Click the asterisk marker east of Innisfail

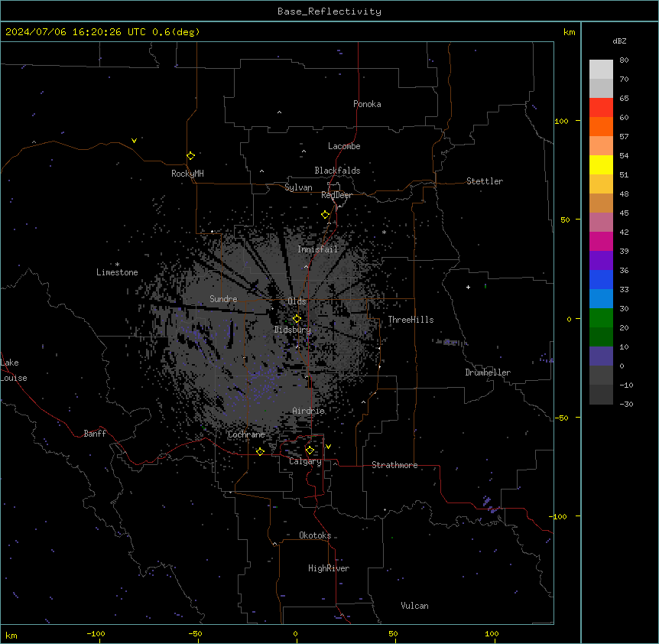click(384, 233)
